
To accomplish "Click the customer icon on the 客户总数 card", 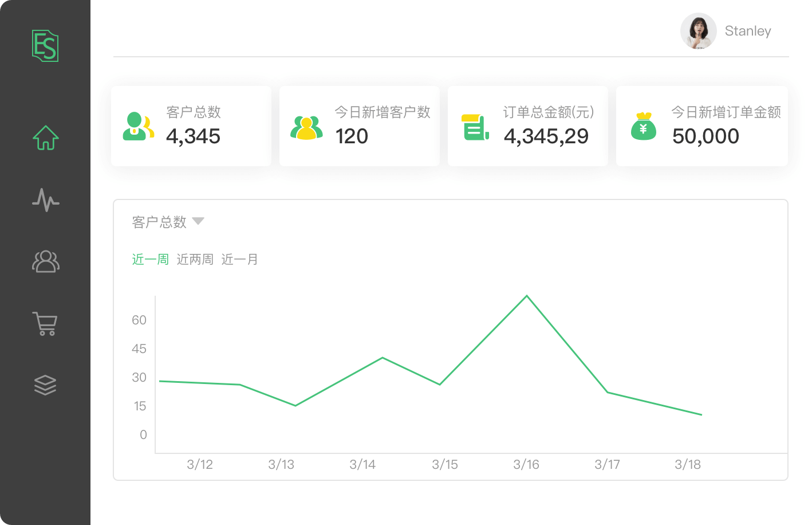I will (137, 126).
